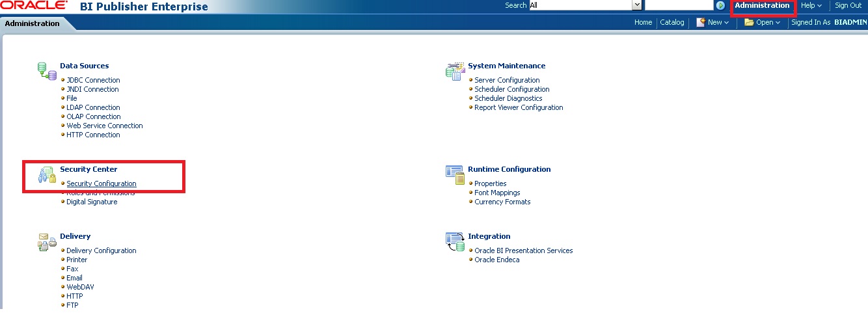Open HTTP Connection under Data Sources
This screenshot has width=868, height=324.
tap(93, 135)
